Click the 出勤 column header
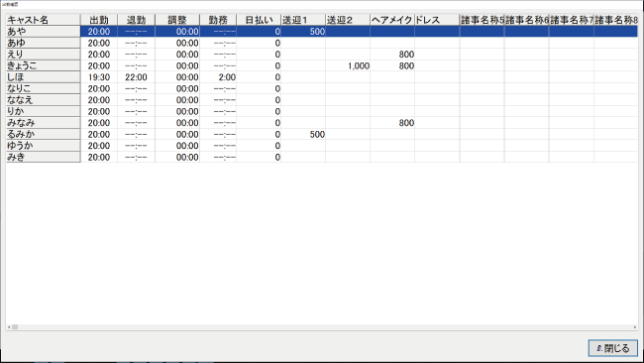The width and height of the screenshot is (644, 363). tap(99, 20)
